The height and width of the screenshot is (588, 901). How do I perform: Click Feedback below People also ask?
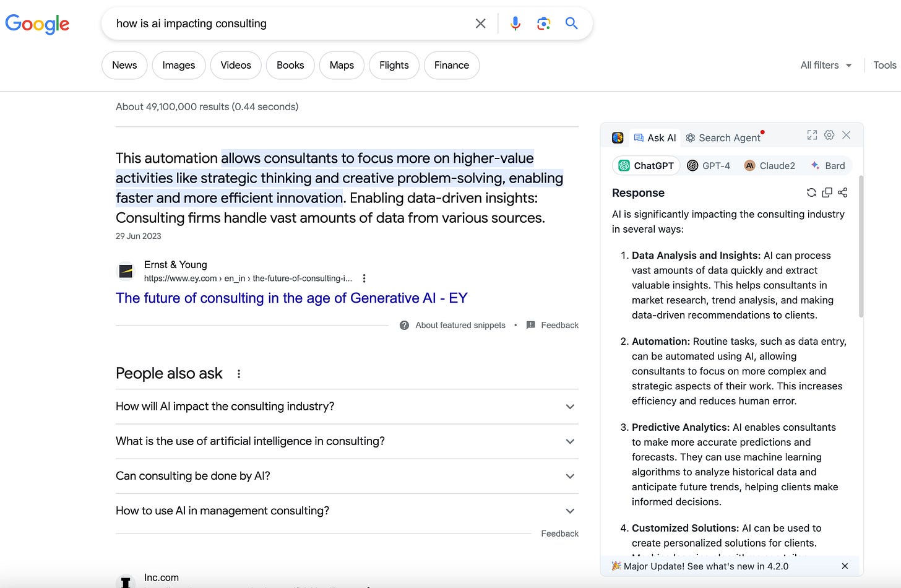[559, 534]
